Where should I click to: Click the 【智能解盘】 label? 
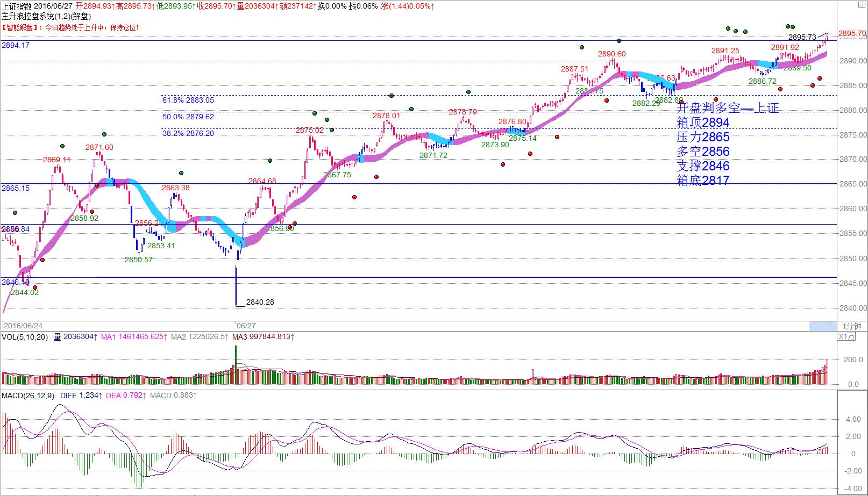tap(19, 27)
